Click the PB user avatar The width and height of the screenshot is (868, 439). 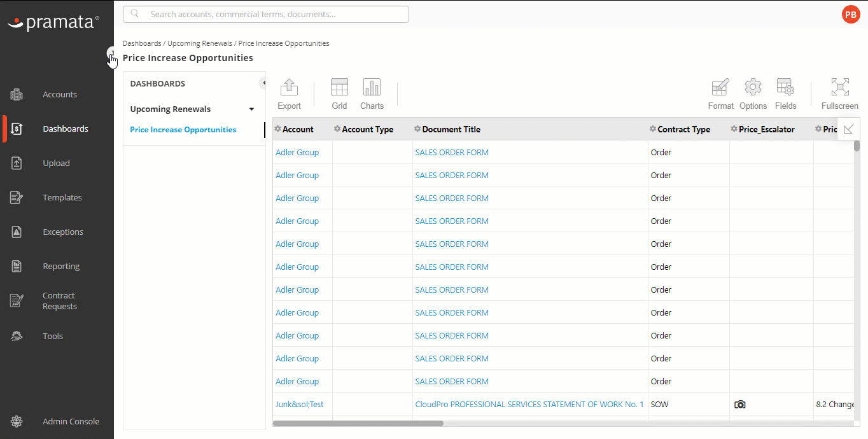click(x=851, y=15)
